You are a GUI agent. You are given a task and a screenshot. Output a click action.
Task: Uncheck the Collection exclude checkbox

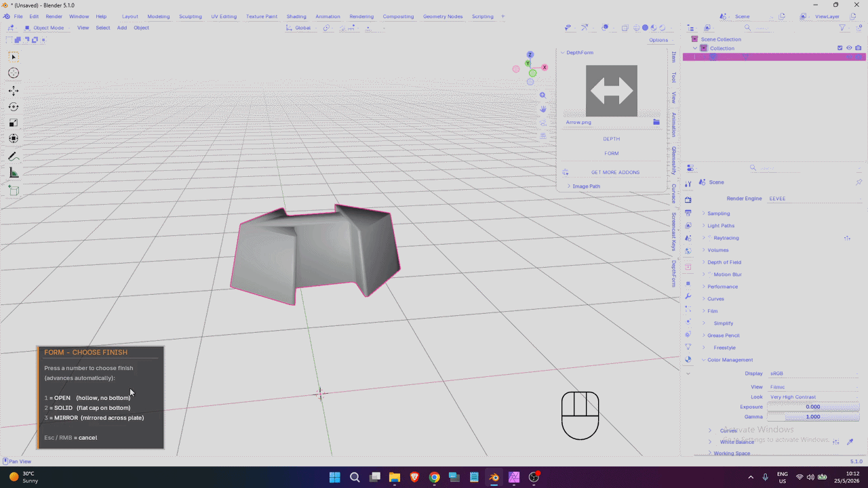click(840, 48)
